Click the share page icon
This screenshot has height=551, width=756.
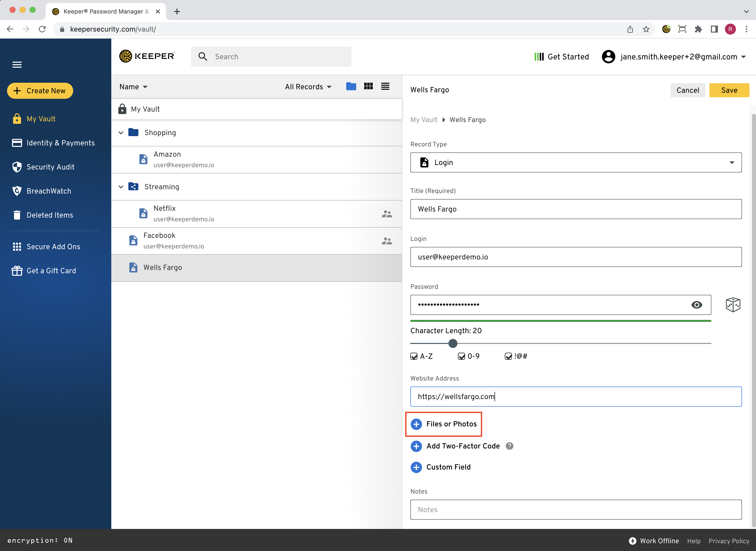point(630,29)
